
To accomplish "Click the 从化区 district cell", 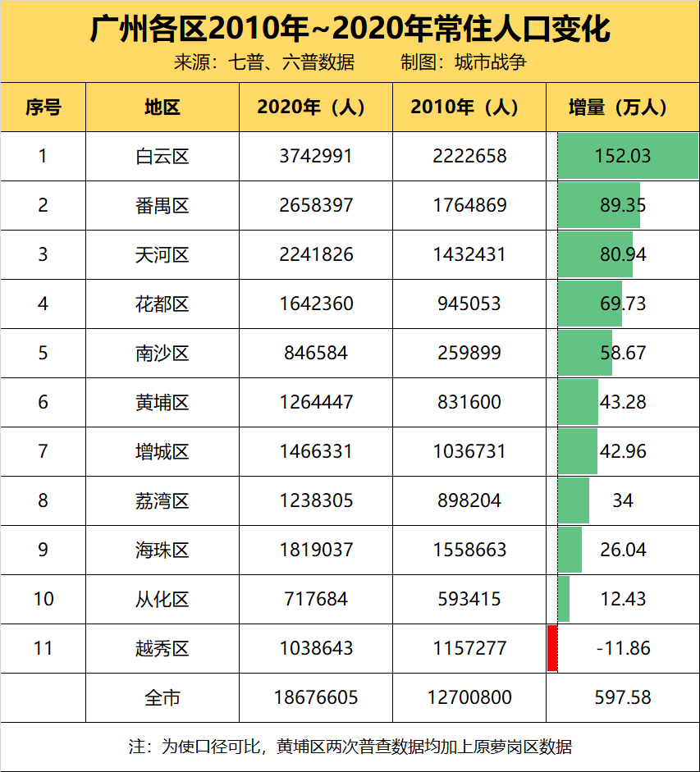I will pyautogui.click(x=162, y=599).
